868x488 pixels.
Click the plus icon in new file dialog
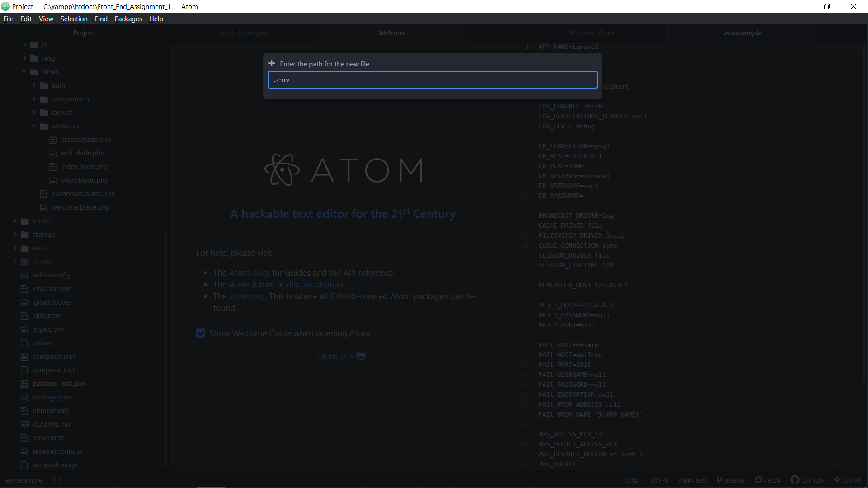point(271,63)
